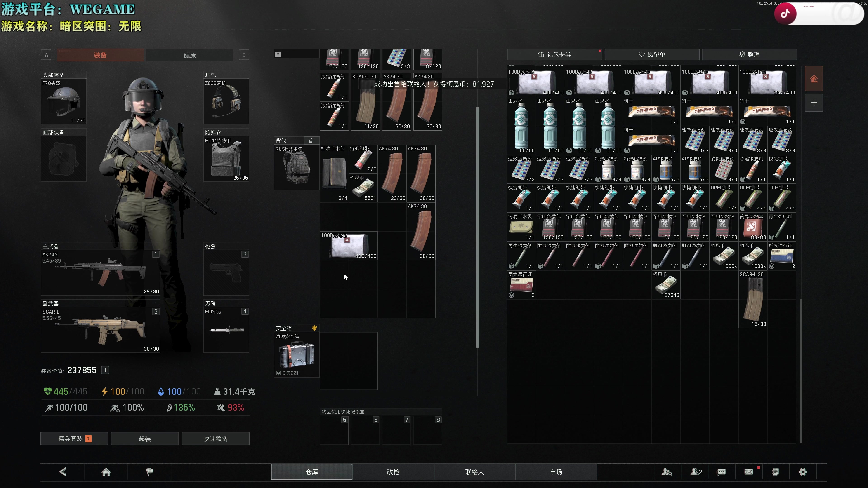
Task: Open the flag missions icon
Action: click(x=149, y=472)
